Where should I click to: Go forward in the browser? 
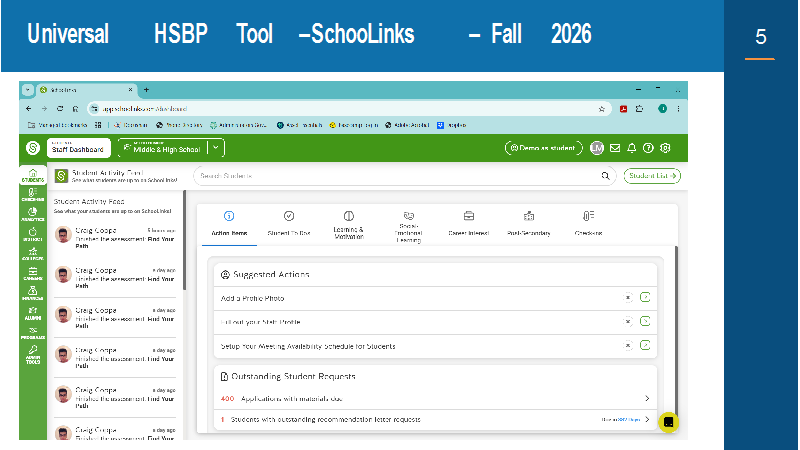(44, 109)
